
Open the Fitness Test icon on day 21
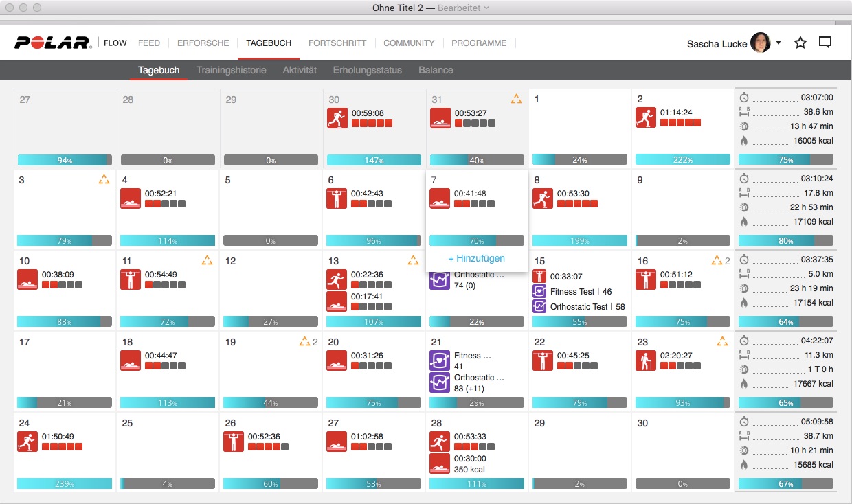(x=440, y=360)
